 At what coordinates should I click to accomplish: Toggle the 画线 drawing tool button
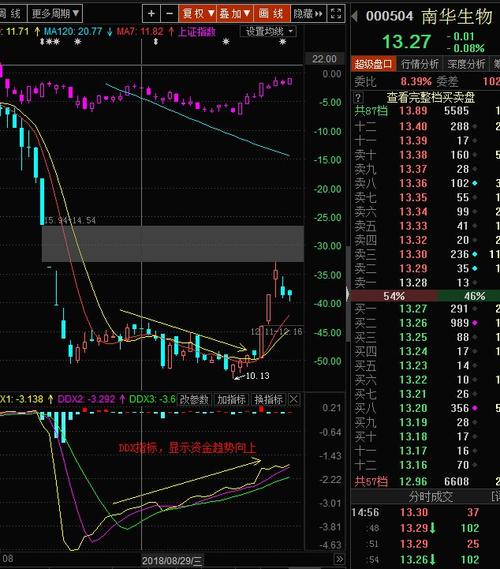(x=272, y=14)
